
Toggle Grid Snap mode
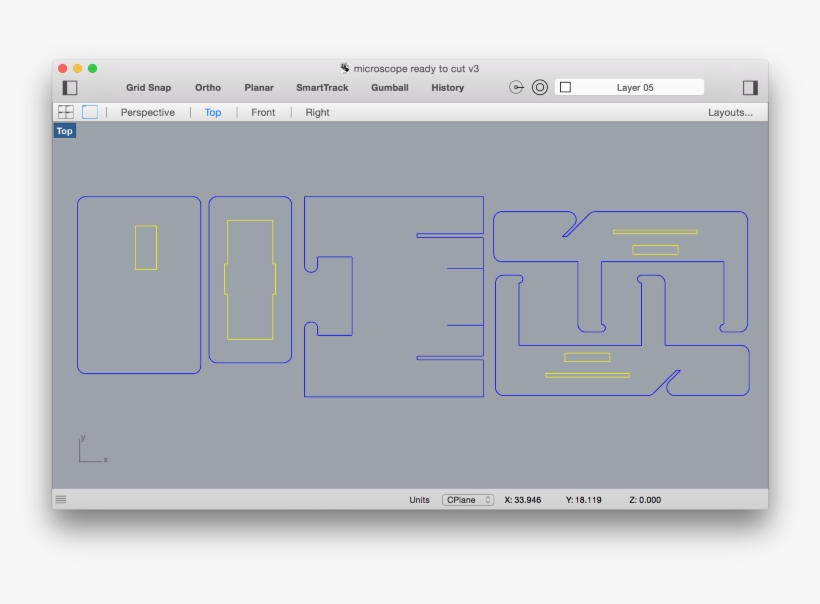pyautogui.click(x=147, y=88)
